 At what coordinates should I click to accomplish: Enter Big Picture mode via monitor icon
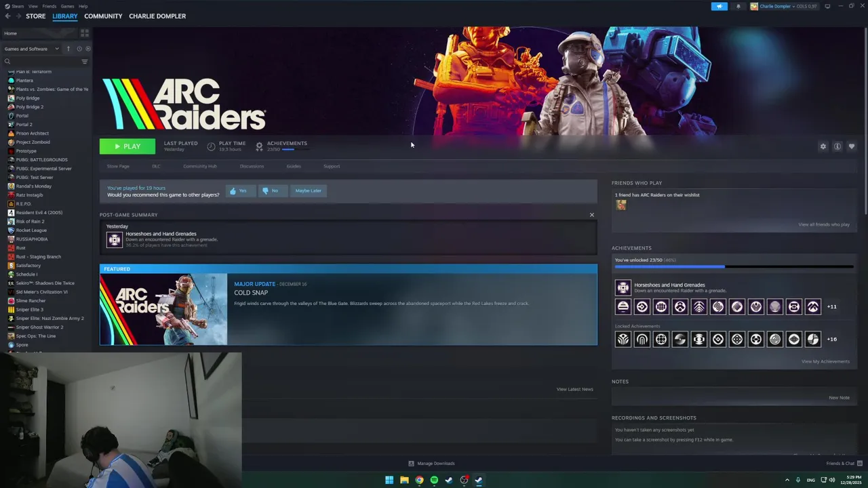point(827,6)
